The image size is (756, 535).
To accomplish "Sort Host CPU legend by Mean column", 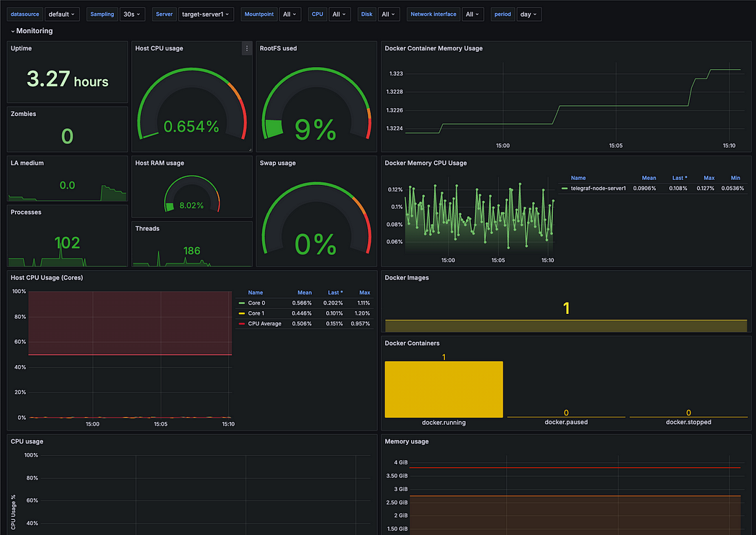I will (305, 292).
